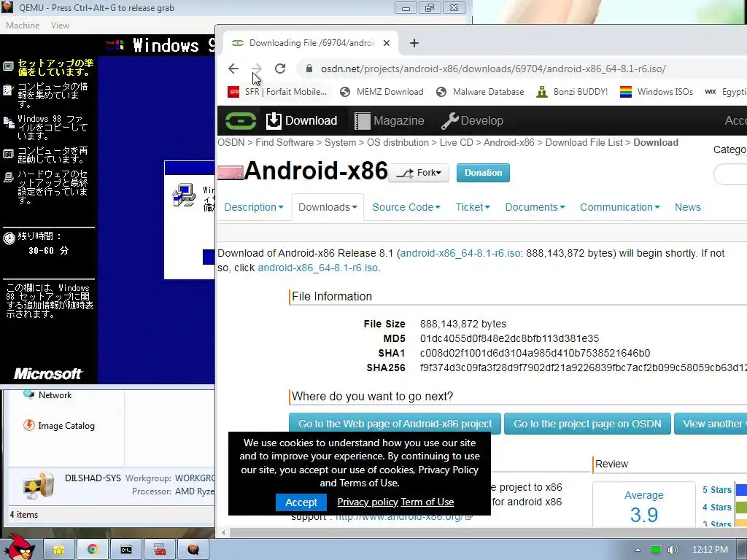
Task: Click the MD5 hash value text
Action: coord(509,338)
